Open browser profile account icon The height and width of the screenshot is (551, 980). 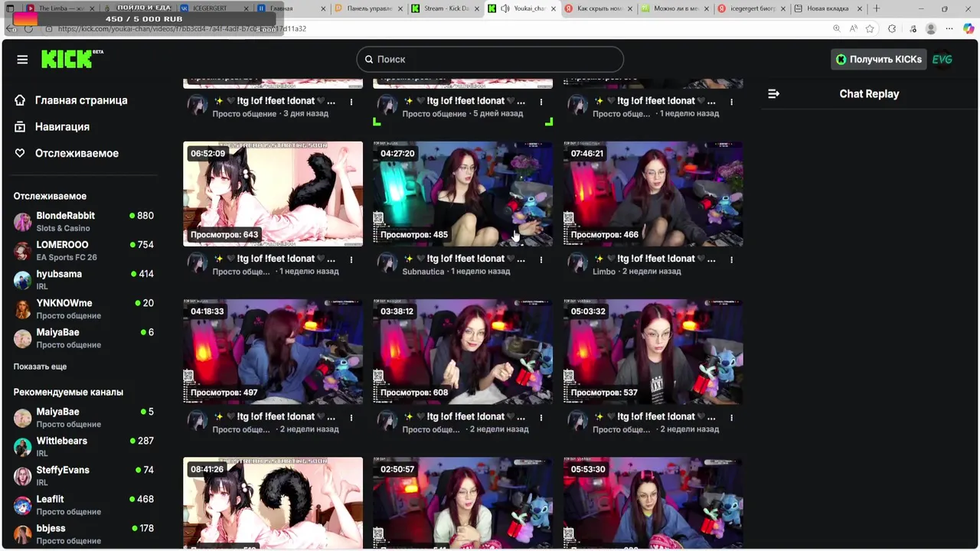[931, 28]
